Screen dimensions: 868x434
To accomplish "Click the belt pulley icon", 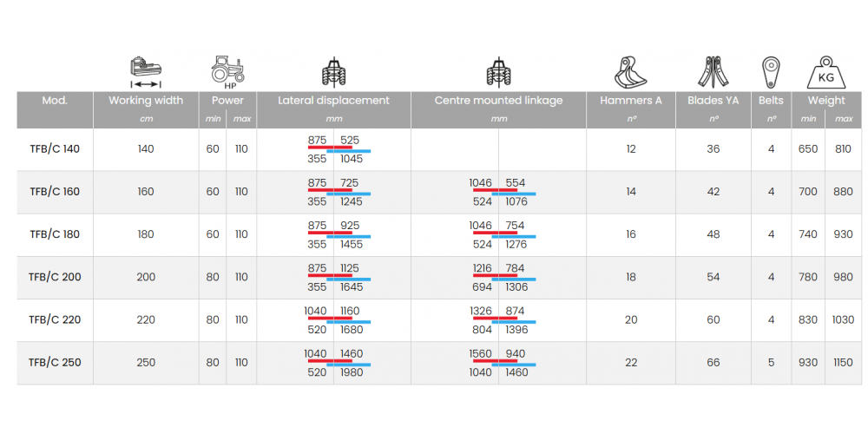I will click(771, 71).
